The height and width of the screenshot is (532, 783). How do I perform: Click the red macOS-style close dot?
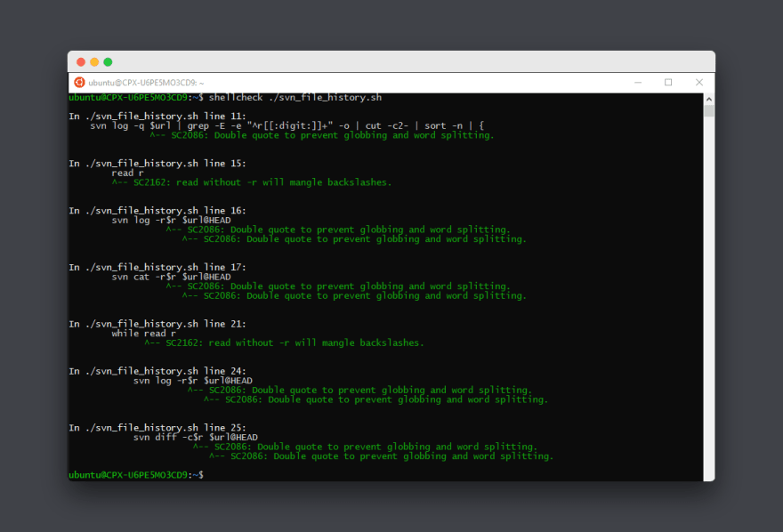pyautogui.click(x=81, y=62)
